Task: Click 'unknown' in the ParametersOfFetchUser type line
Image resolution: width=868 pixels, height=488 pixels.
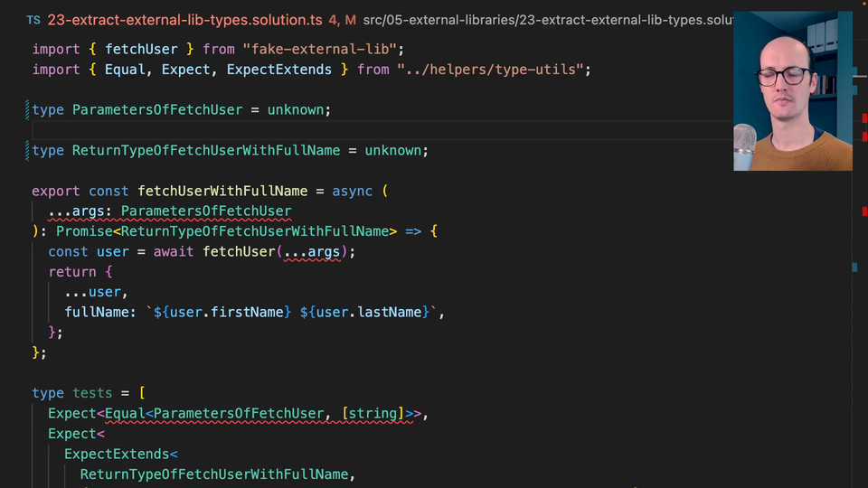Action: tap(296, 109)
